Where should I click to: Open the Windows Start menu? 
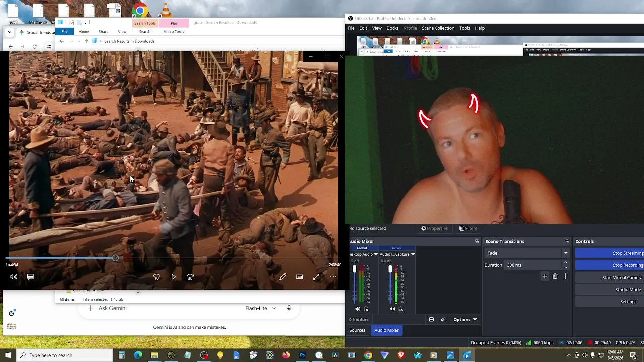[x=8, y=355]
